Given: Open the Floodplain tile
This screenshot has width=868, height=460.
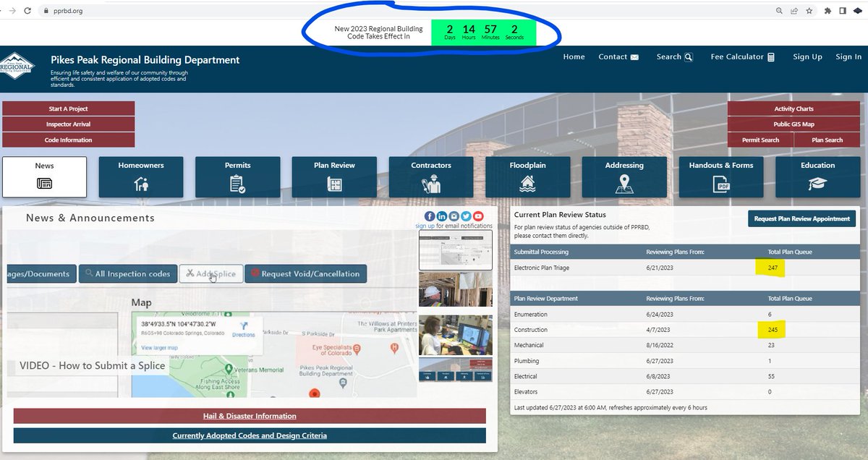Looking at the screenshot, I should [x=527, y=177].
